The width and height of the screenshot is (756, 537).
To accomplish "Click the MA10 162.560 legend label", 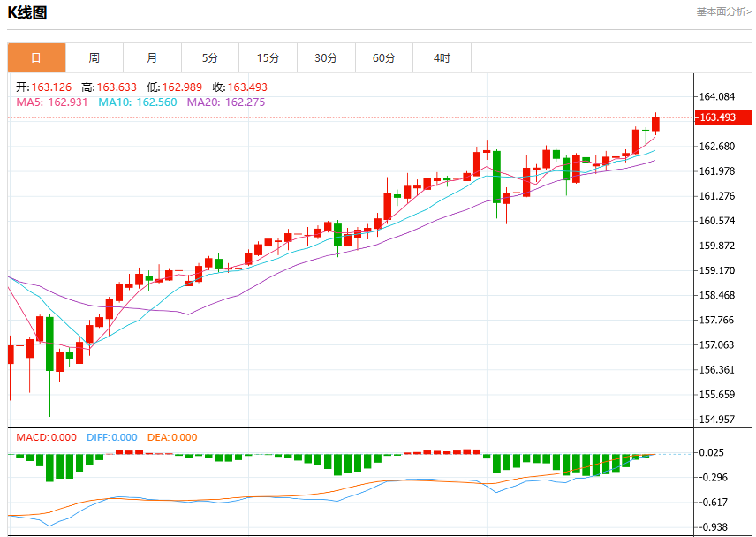I will 138,102.
